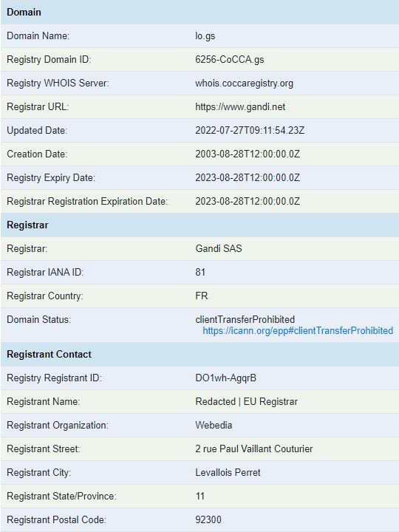
Task: Click the Updated Date value 2022-07-27
Action: click(250, 130)
